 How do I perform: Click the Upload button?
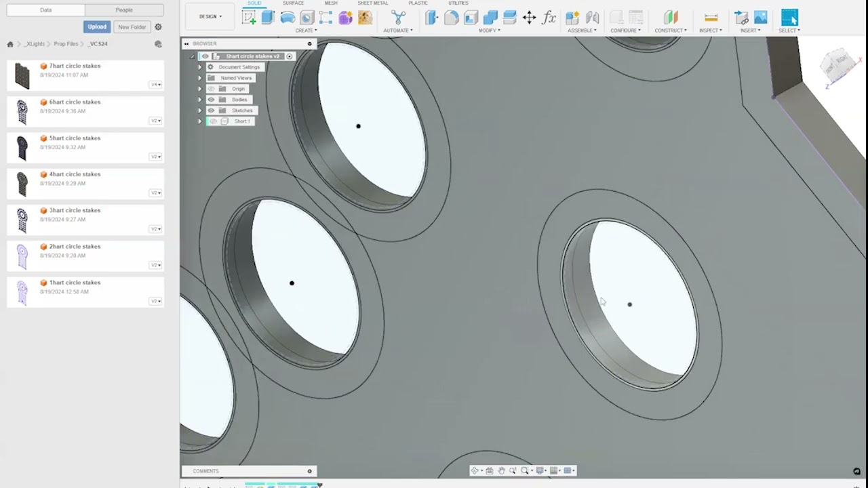click(97, 27)
